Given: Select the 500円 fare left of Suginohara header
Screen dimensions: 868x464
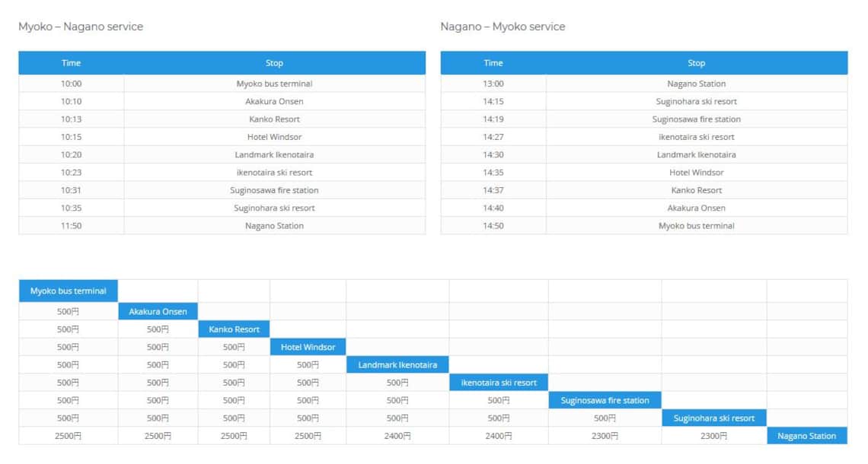Looking at the screenshot, I should tap(605, 418).
